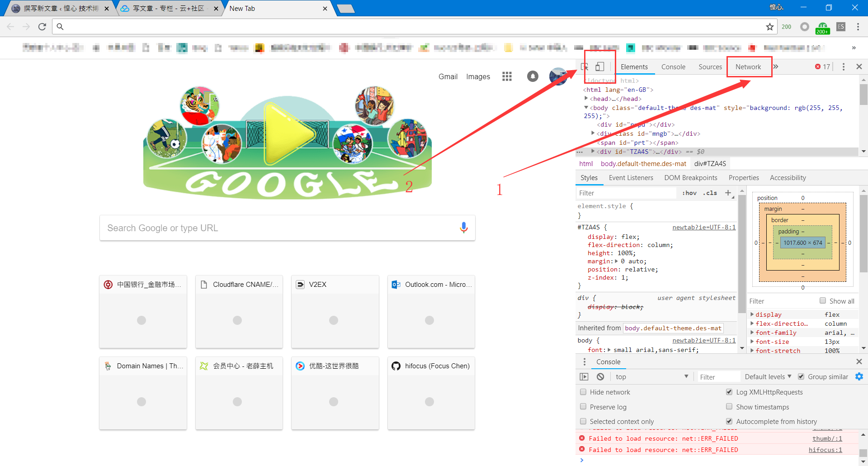Screen dimensions: 868x466
Task: Click the browser back arrow
Action: [10, 27]
